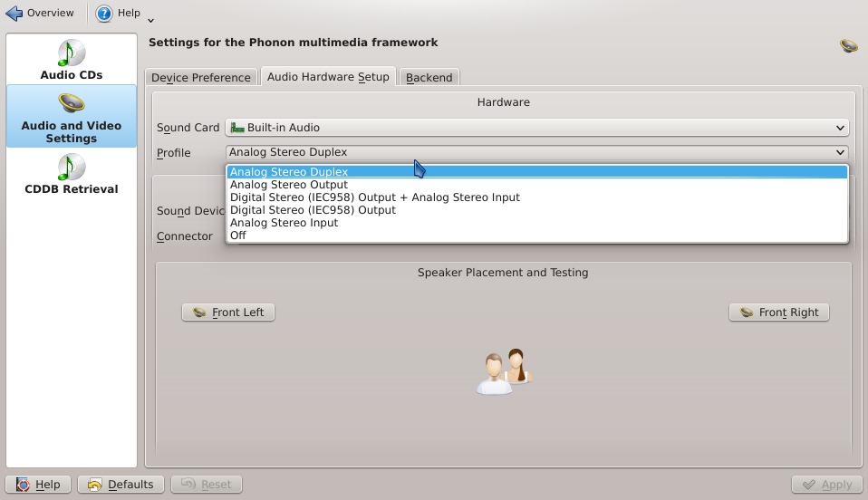The height and width of the screenshot is (500, 868).
Task: Switch to Audio Hardware Setup tab
Action: [328, 77]
